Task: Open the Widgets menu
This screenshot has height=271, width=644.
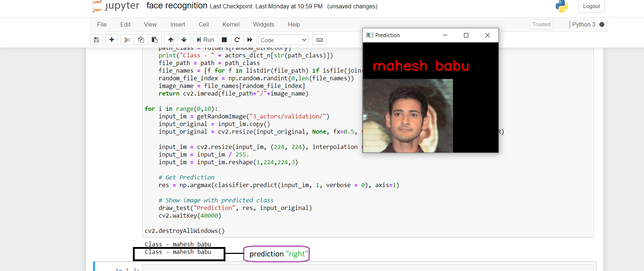Action: [264, 24]
